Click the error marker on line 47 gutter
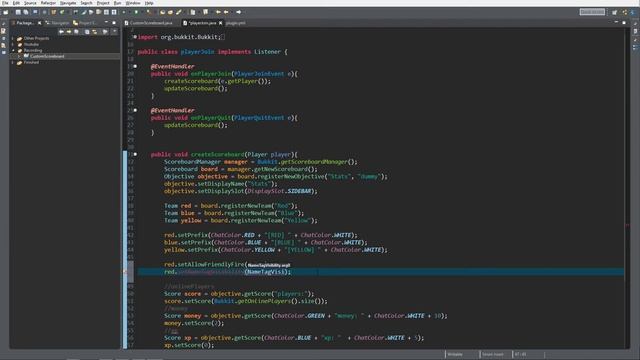640x360 pixels. coord(126,272)
